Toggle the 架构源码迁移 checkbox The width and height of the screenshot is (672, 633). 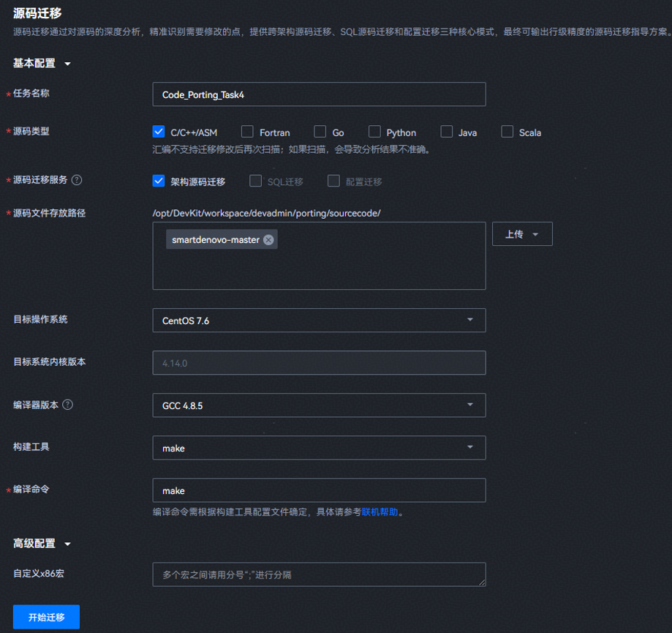[x=159, y=181]
